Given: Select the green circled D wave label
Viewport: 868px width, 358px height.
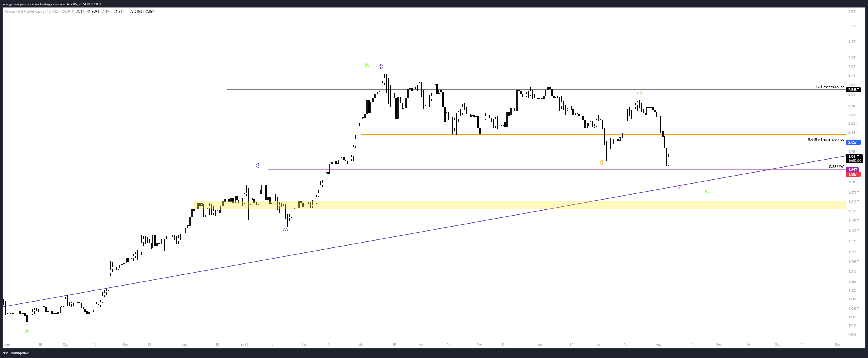Looking at the screenshot, I should click(707, 191).
